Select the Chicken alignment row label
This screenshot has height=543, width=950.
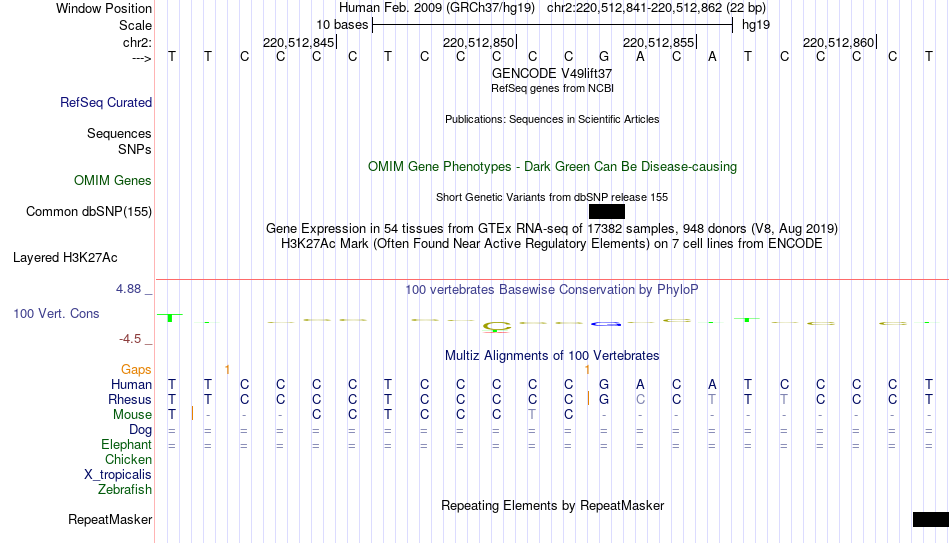click(128, 460)
